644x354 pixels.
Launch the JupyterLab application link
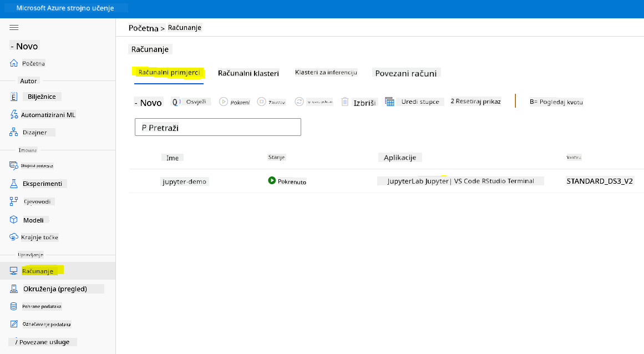tap(405, 181)
